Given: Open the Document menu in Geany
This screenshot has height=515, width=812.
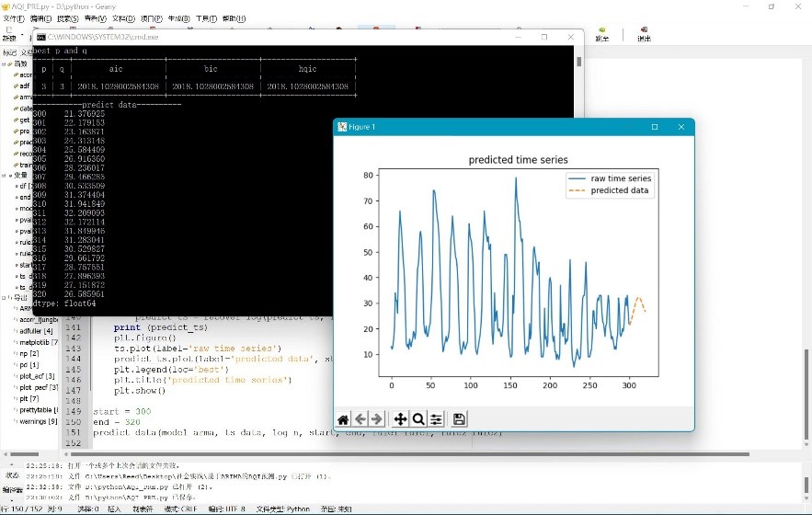Looking at the screenshot, I should [x=123, y=18].
